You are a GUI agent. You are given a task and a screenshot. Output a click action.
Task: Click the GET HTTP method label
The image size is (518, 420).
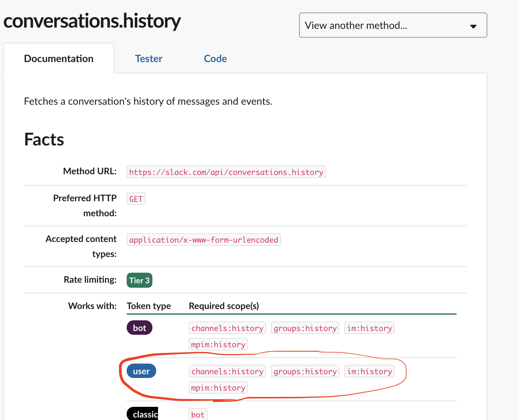[136, 199]
